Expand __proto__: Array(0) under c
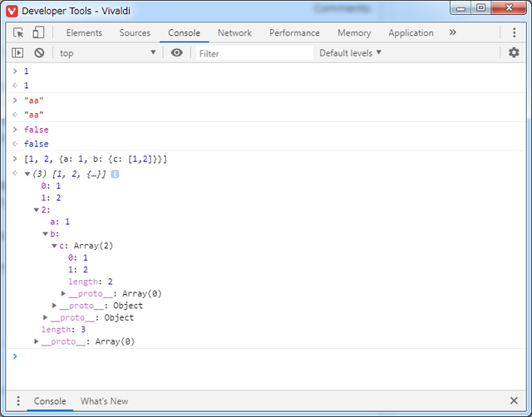Screen dimensions: 532x417 pyautogui.click(x=63, y=293)
